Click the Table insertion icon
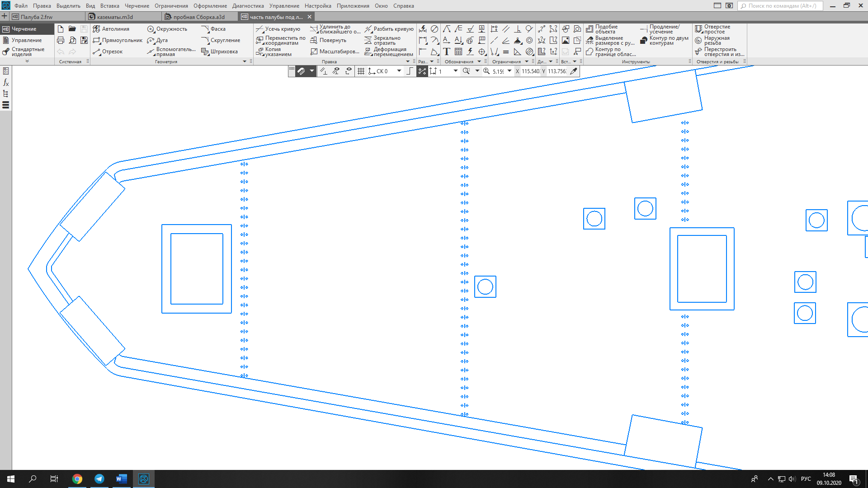This screenshot has height=488, width=868. [458, 52]
